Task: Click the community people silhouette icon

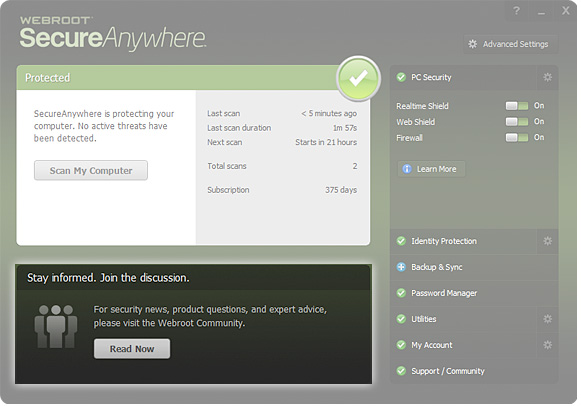Action: tap(56, 326)
